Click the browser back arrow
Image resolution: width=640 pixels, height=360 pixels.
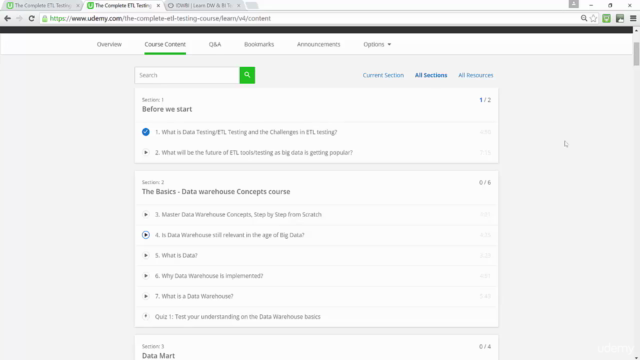7,18
